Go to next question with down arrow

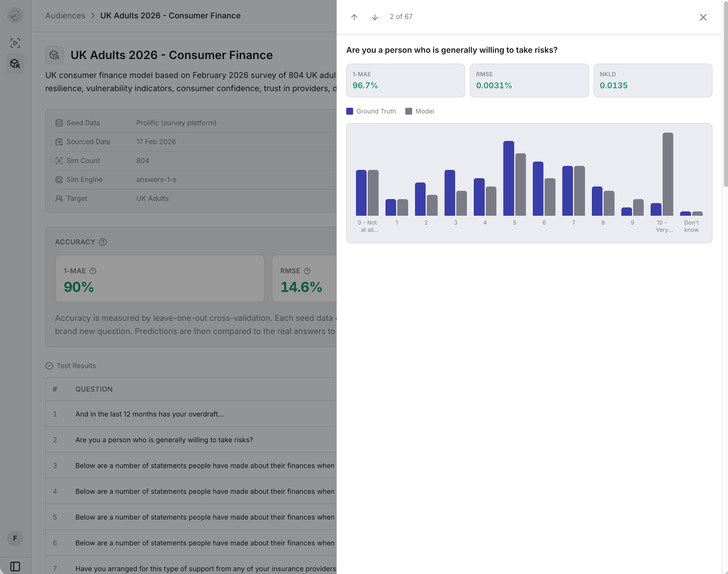(x=375, y=17)
